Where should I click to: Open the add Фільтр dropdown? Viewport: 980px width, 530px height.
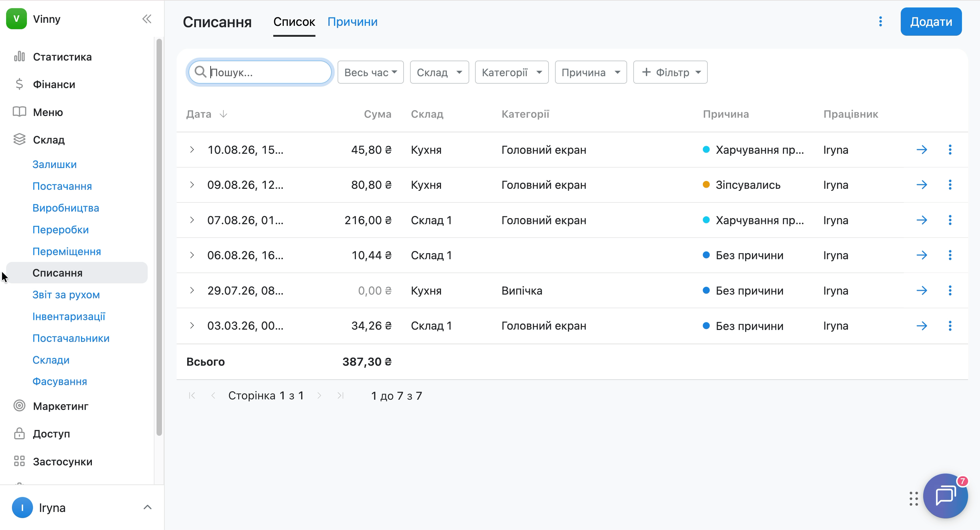(x=670, y=72)
